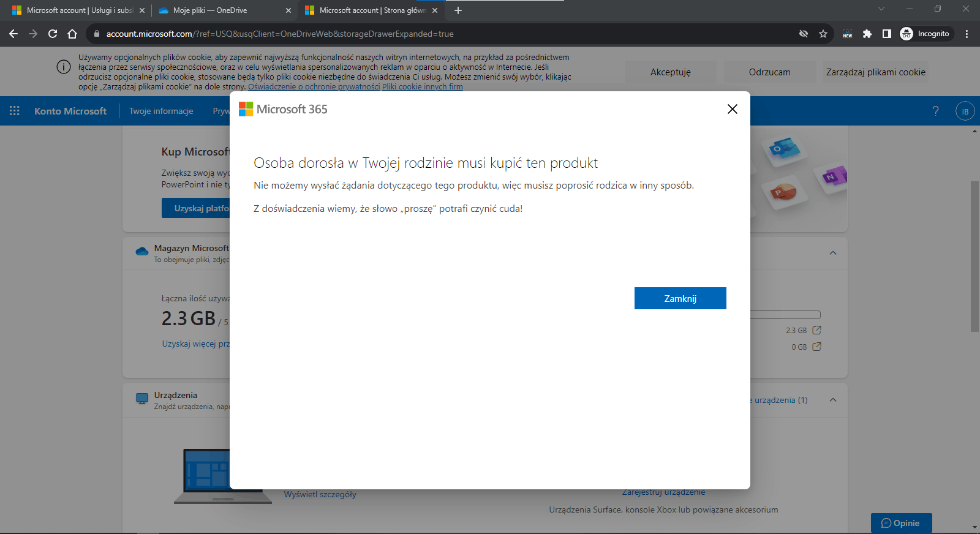Viewport: 980px width, 534px height.
Task: Open Oświadczenie o ochronie prywatności link
Action: 314,87
